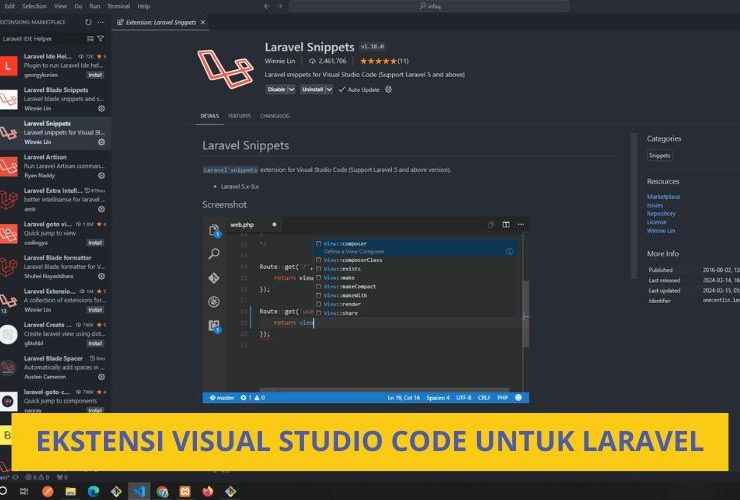The height and width of the screenshot is (500, 740).
Task: Open manage gear for Laravel Blade Snippets
Action: [x=101, y=109]
